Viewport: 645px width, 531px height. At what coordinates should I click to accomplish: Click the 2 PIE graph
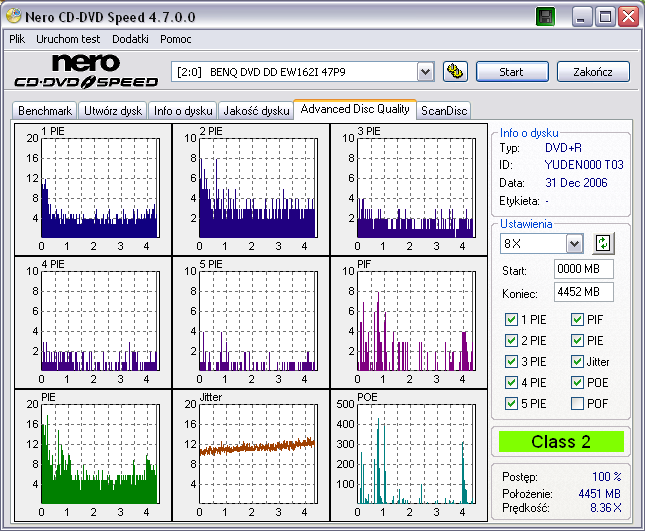tap(251, 190)
